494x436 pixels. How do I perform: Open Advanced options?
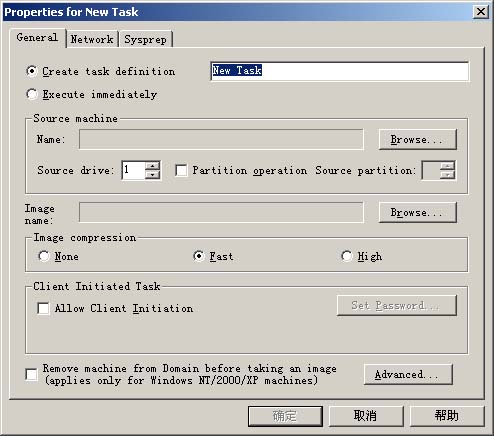408,374
